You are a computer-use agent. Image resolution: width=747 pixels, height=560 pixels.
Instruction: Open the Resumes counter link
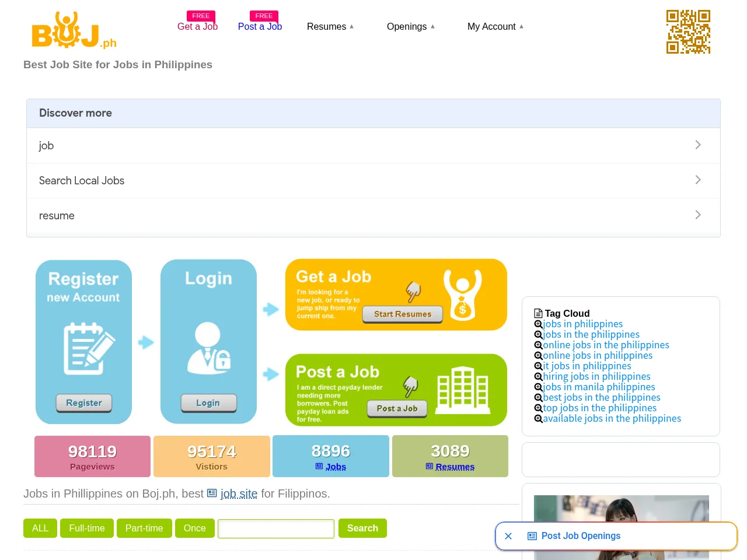(455, 467)
